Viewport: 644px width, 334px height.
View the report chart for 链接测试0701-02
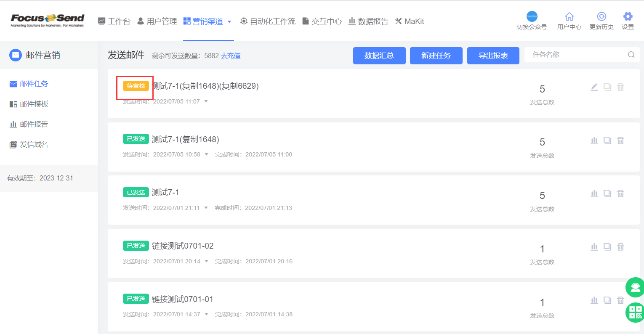point(594,247)
